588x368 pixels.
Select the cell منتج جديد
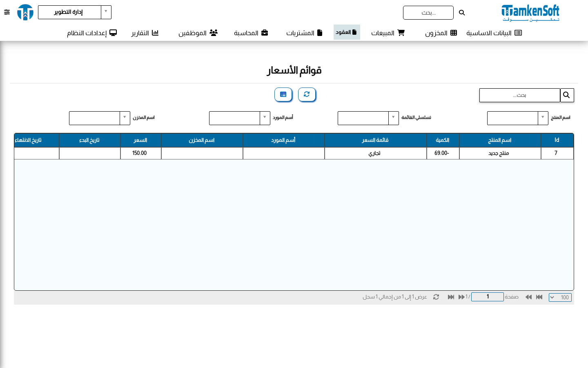click(500, 153)
